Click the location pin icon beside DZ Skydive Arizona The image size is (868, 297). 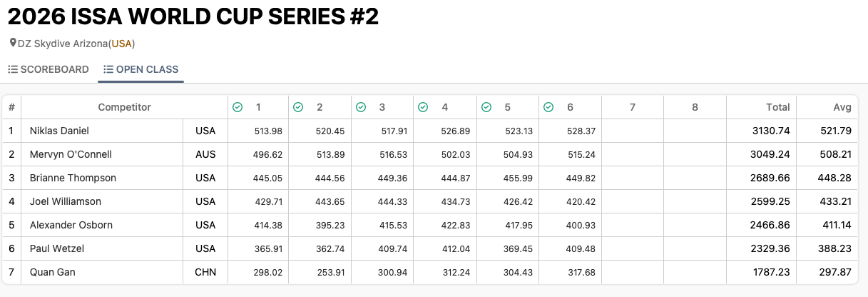coord(13,44)
